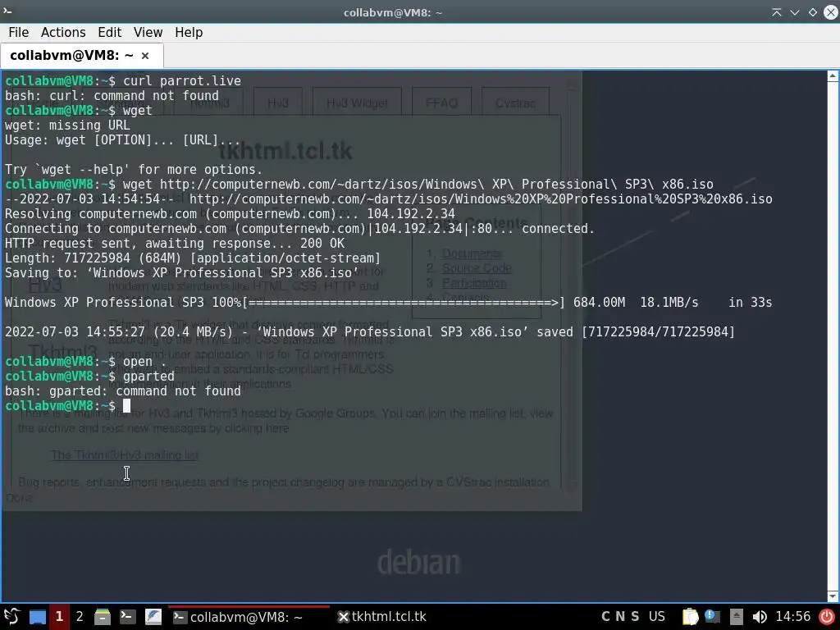Screen dimensions: 840x630
Task: Click the 100% download progress bar line
Action: (x=388, y=303)
